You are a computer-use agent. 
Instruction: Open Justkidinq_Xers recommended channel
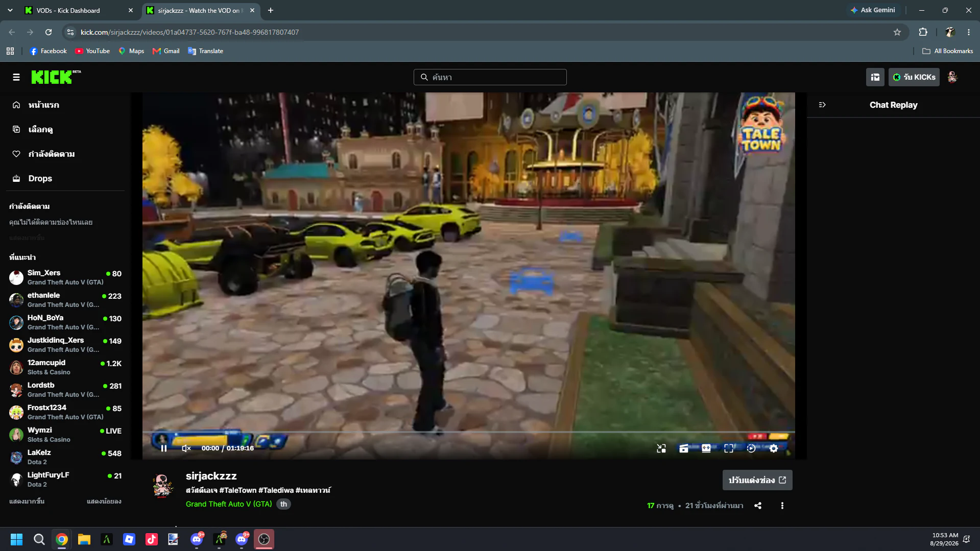[65, 345]
